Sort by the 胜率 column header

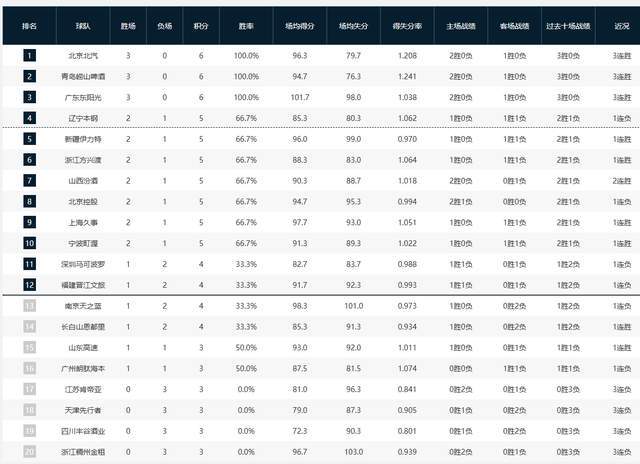[x=246, y=25]
